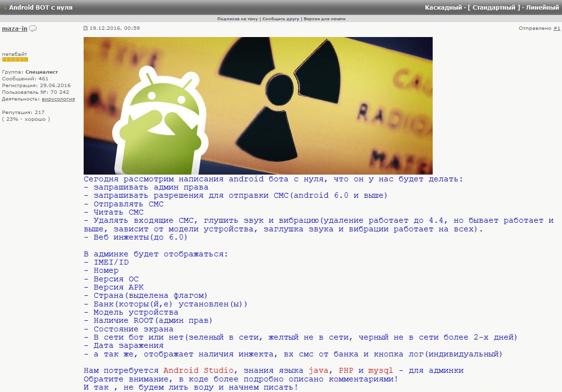The width and height of the screenshot is (562, 392).
Task: Click the line - IMEI/ID
Action: [106, 262]
